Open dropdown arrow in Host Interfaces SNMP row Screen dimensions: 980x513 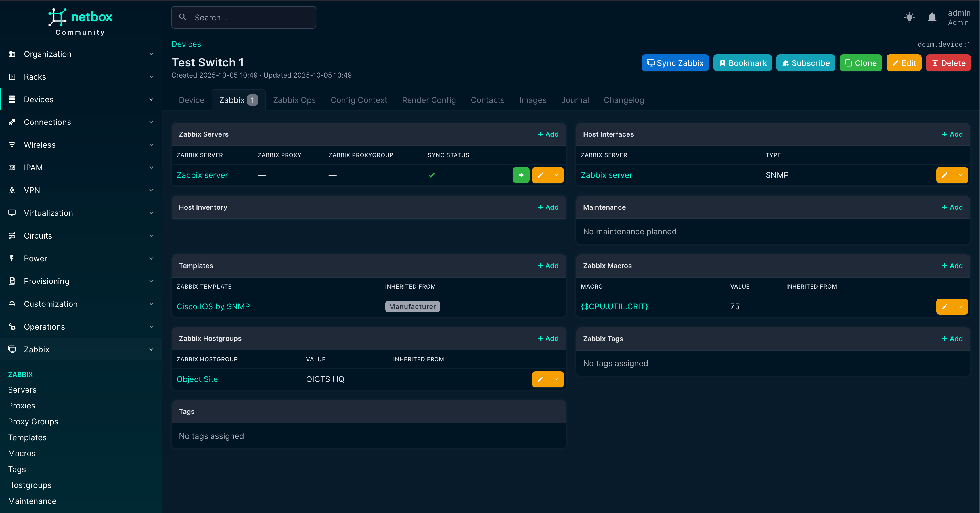961,175
